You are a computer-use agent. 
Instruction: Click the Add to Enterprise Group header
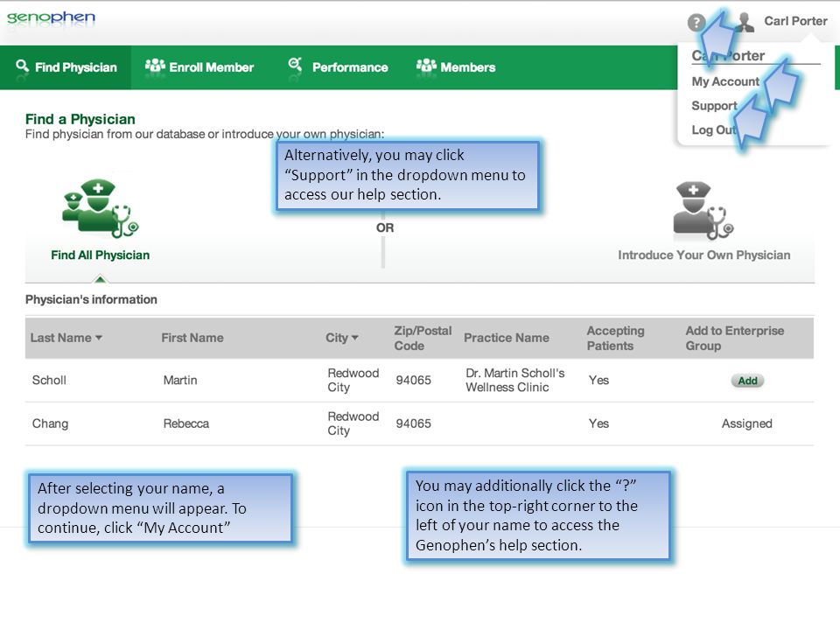734,338
